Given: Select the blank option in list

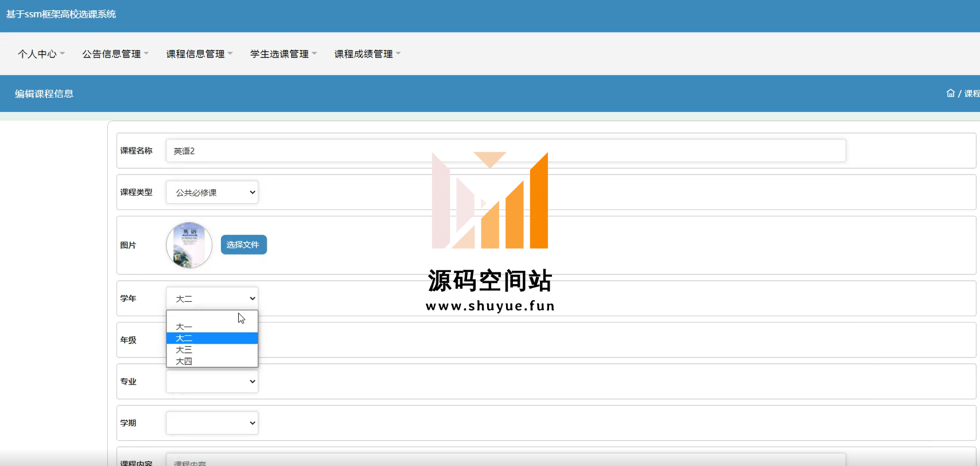Looking at the screenshot, I should click(x=212, y=316).
